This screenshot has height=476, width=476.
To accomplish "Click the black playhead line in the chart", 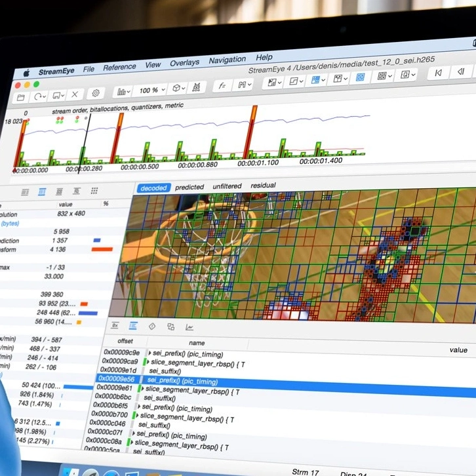I will tap(84, 144).
